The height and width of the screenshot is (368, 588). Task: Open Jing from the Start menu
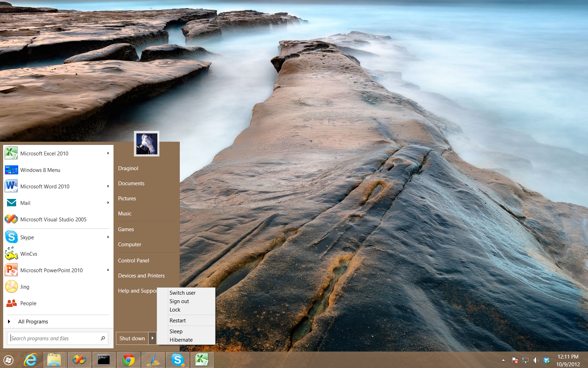coord(25,287)
